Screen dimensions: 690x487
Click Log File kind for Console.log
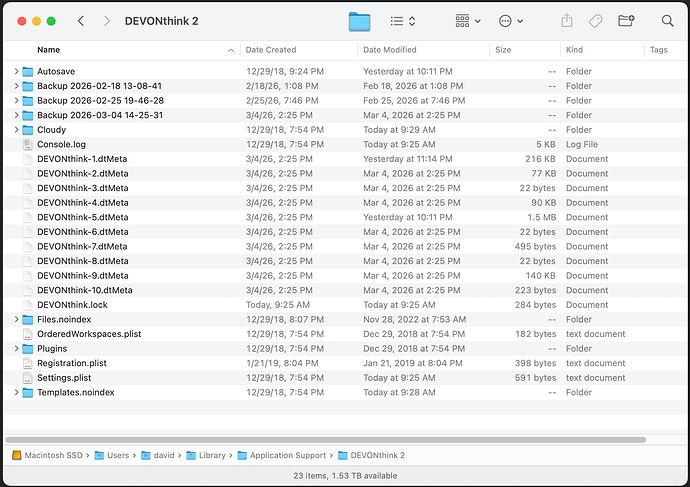click(x=582, y=144)
